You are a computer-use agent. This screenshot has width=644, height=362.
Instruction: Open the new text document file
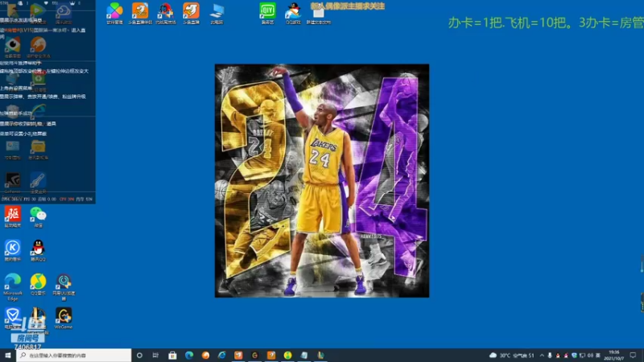click(318, 15)
